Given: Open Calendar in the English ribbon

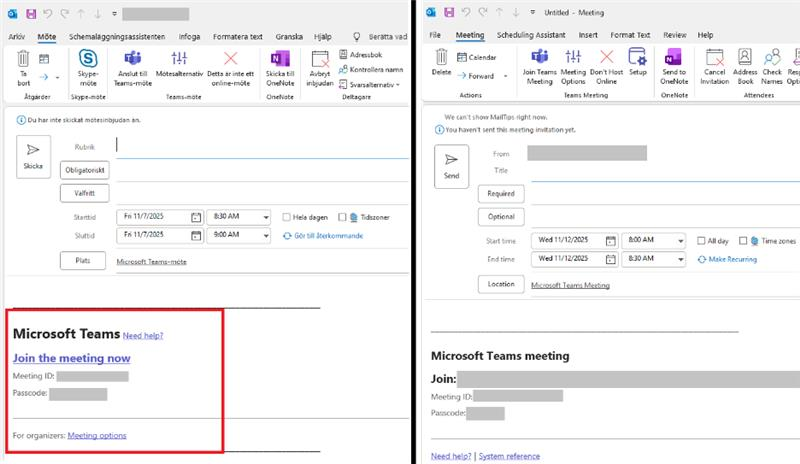Looking at the screenshot, I should click(476, 57).
